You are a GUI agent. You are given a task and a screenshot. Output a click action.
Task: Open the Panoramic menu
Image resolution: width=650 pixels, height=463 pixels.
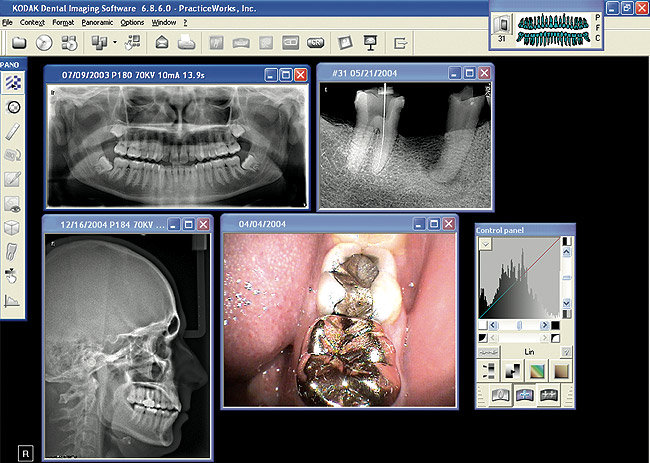click(98, 21)
